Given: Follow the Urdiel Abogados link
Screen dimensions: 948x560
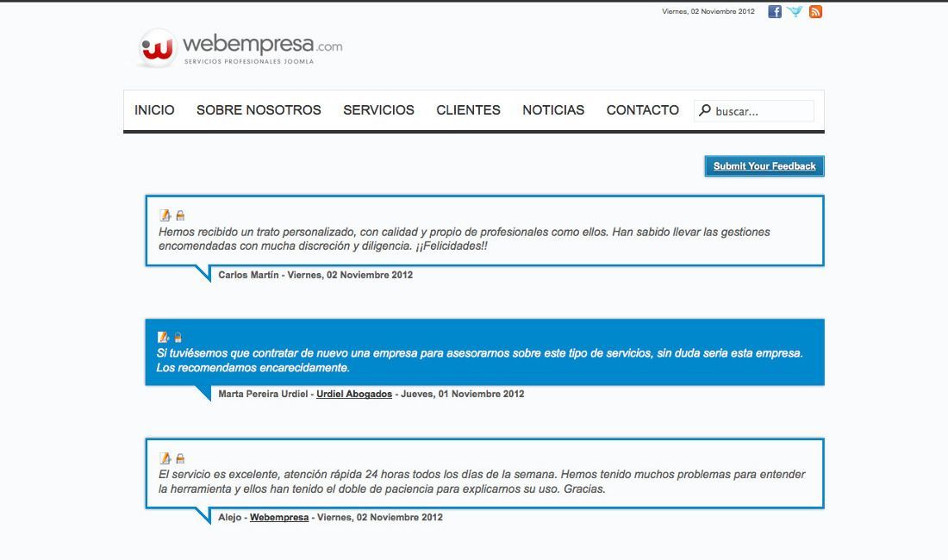Looking at the screenshot, I should (354, 394).
